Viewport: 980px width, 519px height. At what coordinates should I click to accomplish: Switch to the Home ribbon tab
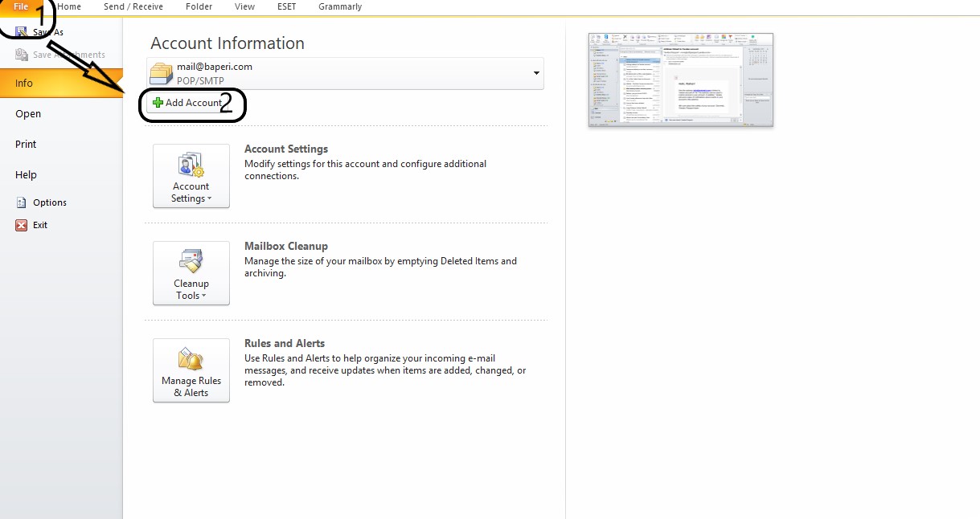(69, 6)
